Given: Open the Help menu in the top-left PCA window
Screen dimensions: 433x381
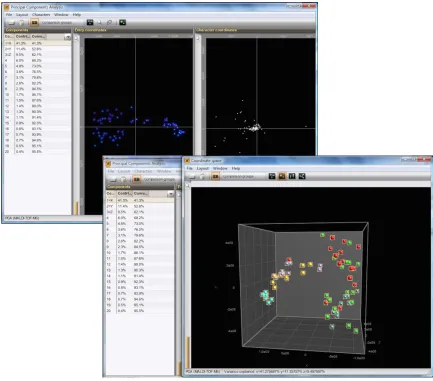Looking at the screenshot, I should 77,15.
